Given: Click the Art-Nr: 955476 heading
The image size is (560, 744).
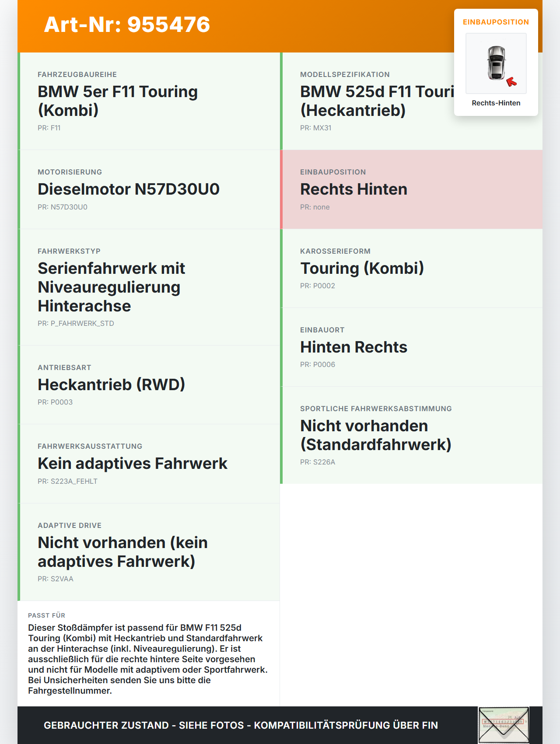Looking at the screenshot, I should click(x=127, y=24).
